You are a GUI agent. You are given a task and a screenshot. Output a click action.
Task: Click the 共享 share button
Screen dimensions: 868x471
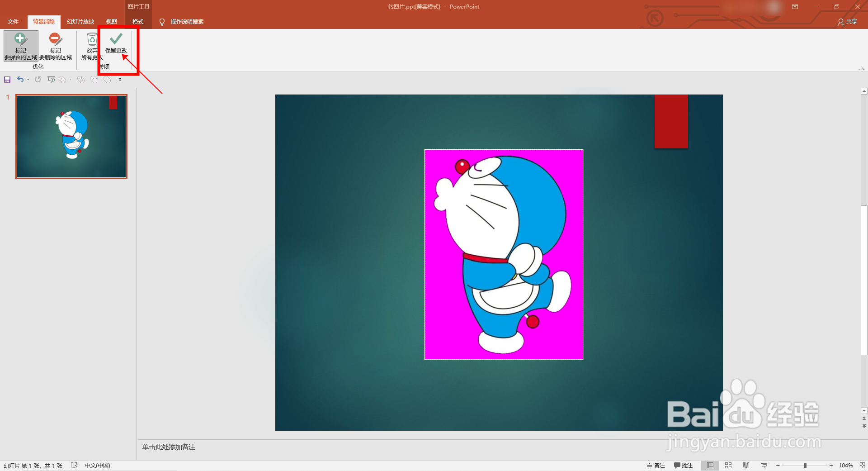click(847, 22)
